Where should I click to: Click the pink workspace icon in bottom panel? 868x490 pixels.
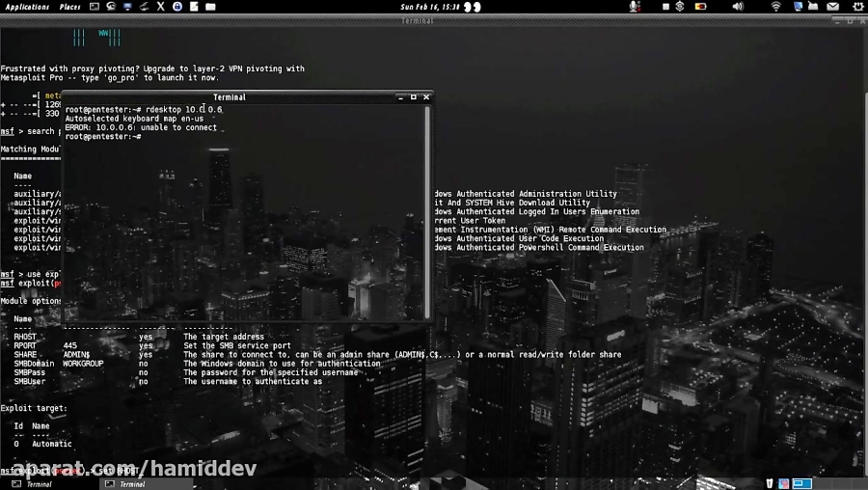783,484
